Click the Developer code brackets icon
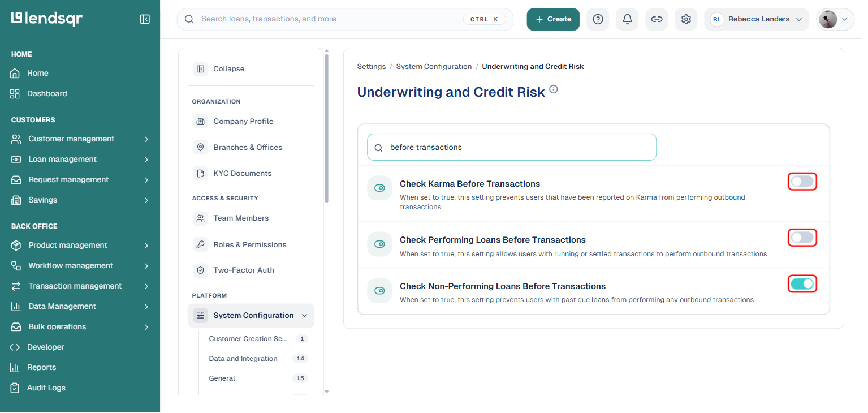 tap(15, 347)
